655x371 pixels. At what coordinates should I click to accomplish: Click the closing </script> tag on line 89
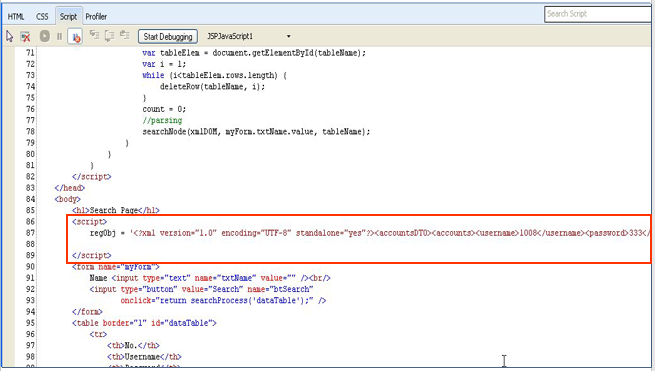[91, 255]
